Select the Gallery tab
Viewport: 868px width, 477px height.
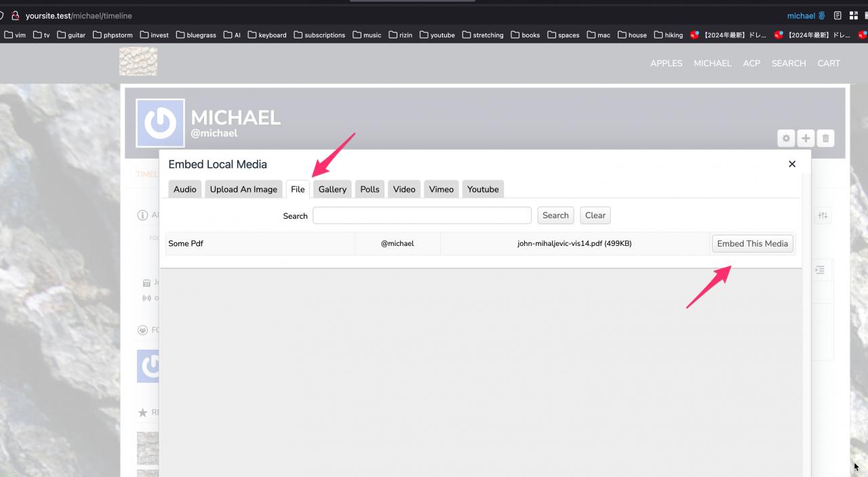click(x=332, y=189)
